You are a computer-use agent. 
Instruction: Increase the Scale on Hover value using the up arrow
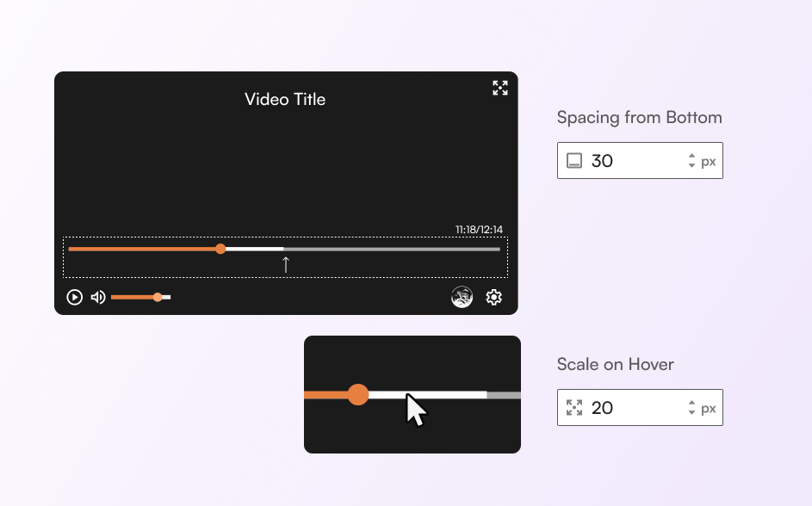click(x=691, y=403)
